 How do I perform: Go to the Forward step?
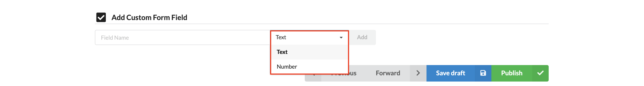point(388,73)
